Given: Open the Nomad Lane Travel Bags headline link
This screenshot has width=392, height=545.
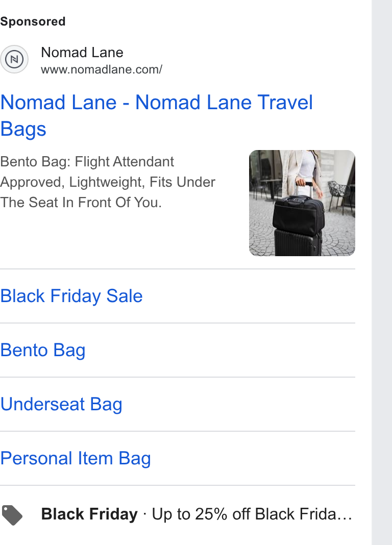Looking at the screenshot, I should pos(156,116).
